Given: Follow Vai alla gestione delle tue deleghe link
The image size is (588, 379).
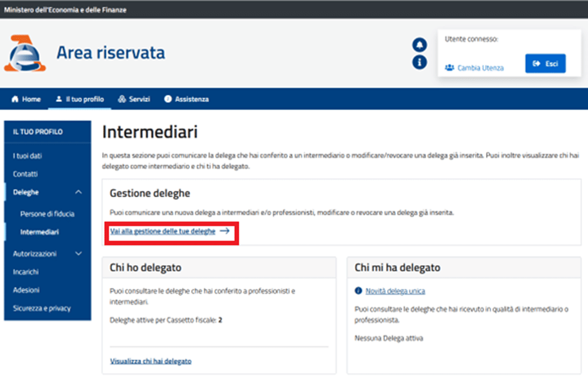Looking at the screenshot, I should (162, 231).
